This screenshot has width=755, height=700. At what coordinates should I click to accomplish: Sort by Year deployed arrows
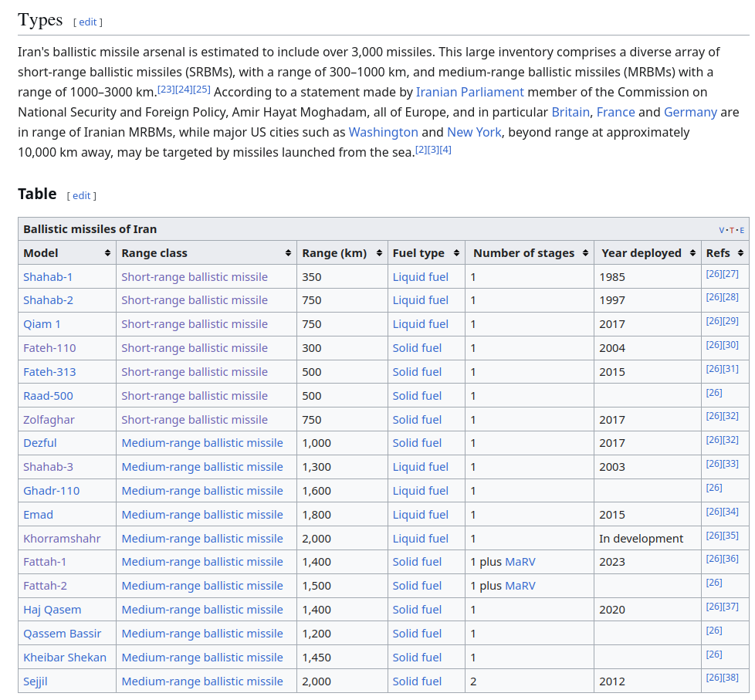click(x=693, y=253)
